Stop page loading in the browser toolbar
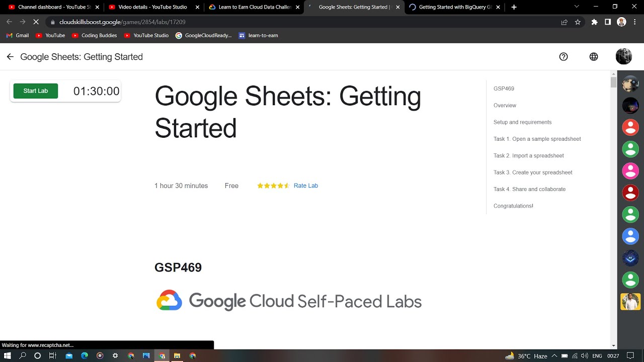The height and width of the screenshot is (362, 644). click(x=36, y=22)
